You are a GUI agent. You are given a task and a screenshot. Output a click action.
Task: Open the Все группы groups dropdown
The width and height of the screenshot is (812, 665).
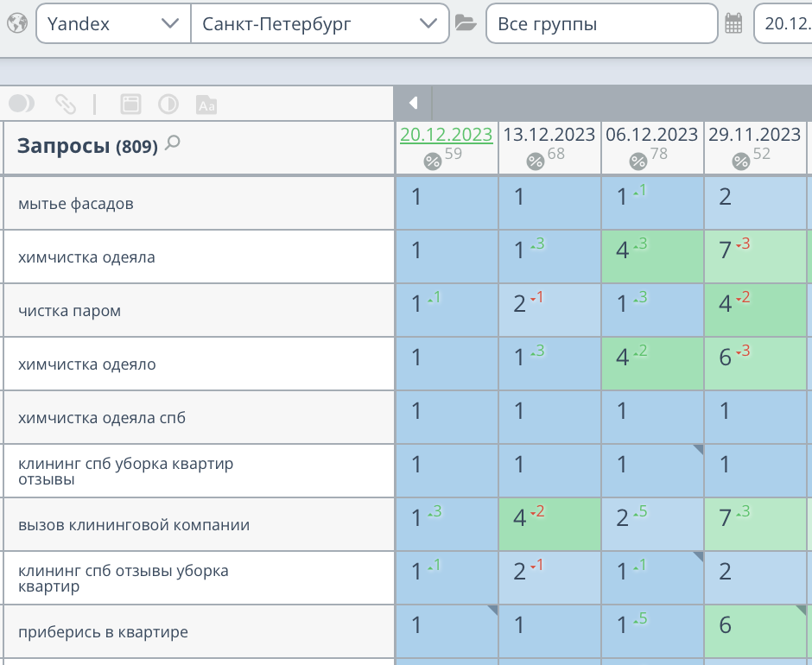602,23
